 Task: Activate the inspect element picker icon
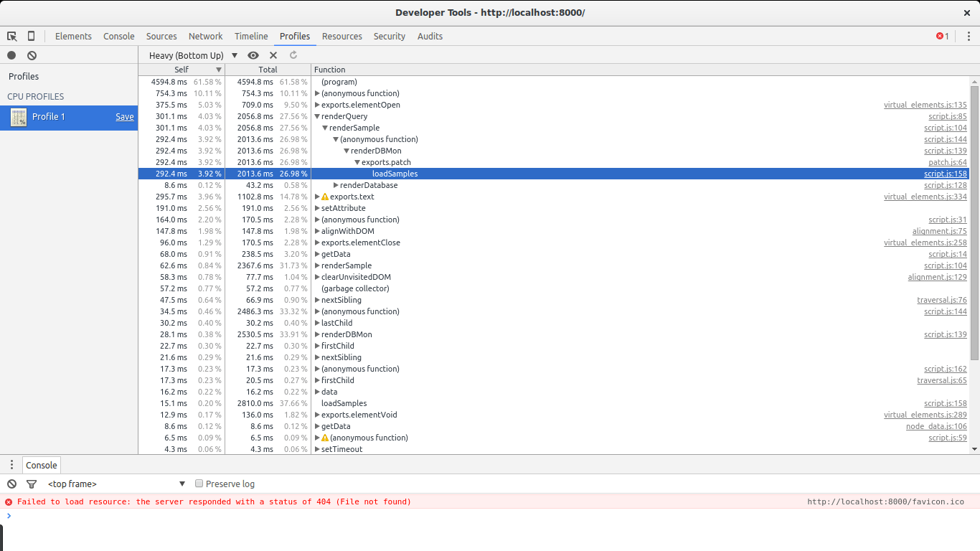tap(12, 36)
